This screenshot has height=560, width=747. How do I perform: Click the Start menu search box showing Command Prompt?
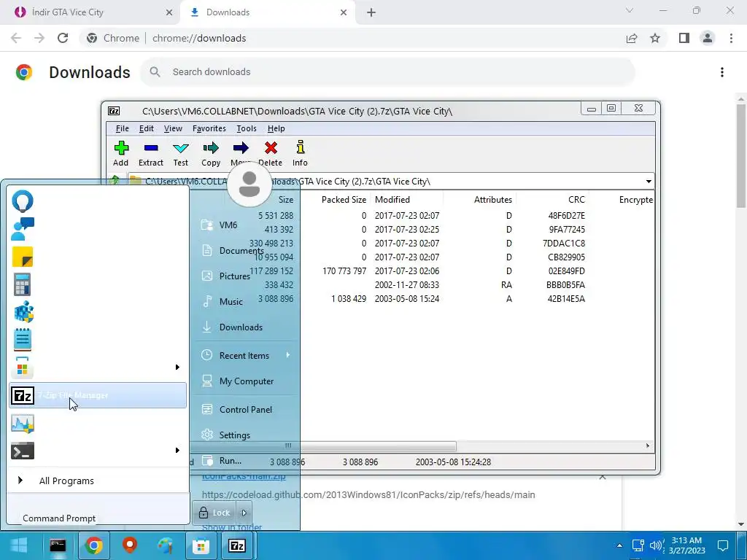pos(98,518)
